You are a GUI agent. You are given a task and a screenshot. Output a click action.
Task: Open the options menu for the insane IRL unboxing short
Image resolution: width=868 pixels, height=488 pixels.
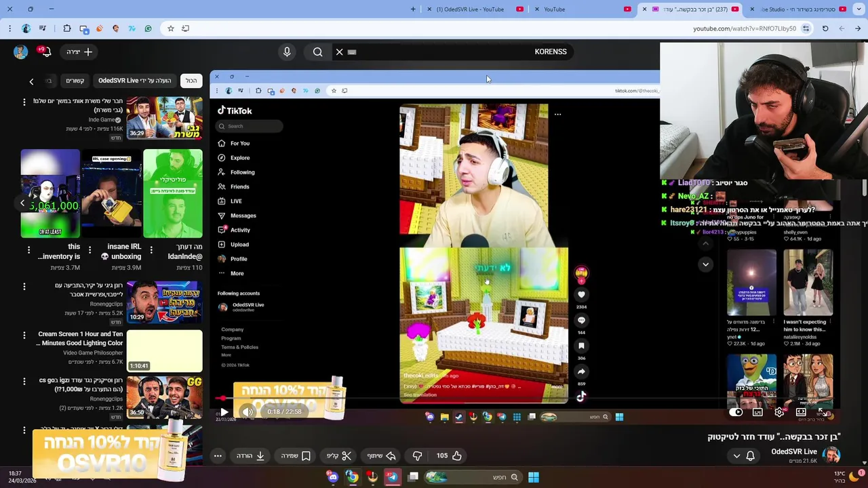click(90, 251)
